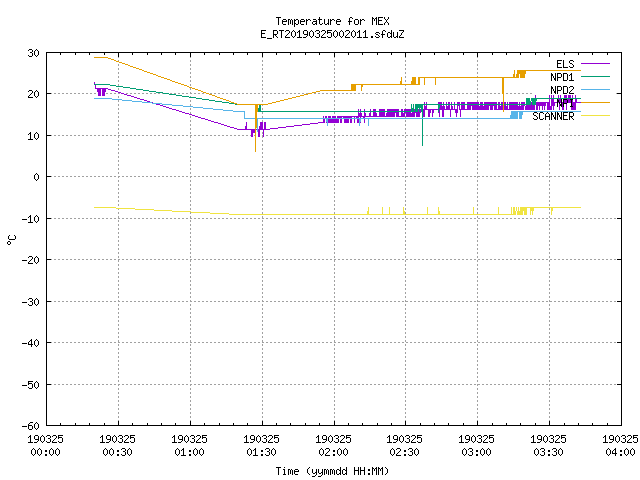Click the green NPD1 legend line sample

click(x=595, y=77)
